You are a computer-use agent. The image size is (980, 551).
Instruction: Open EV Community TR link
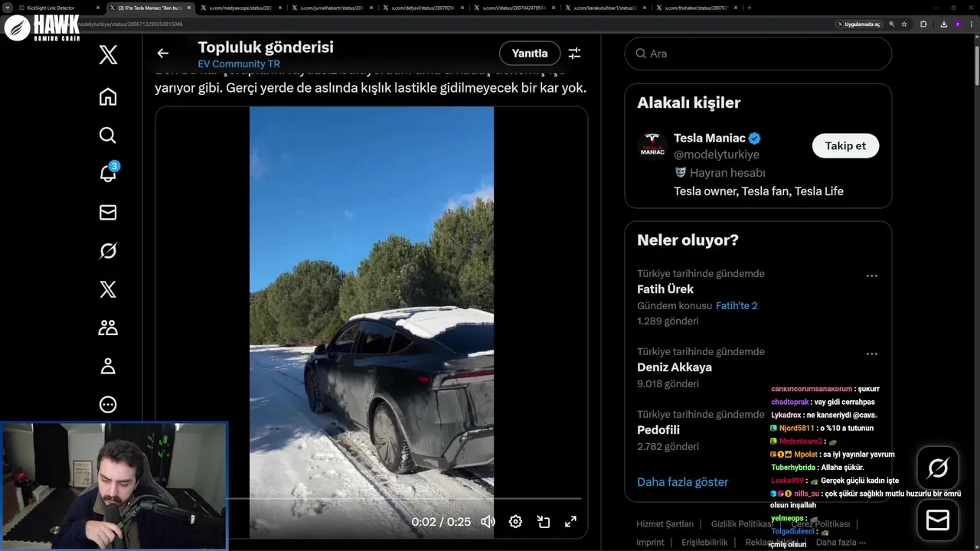(239, 64)
